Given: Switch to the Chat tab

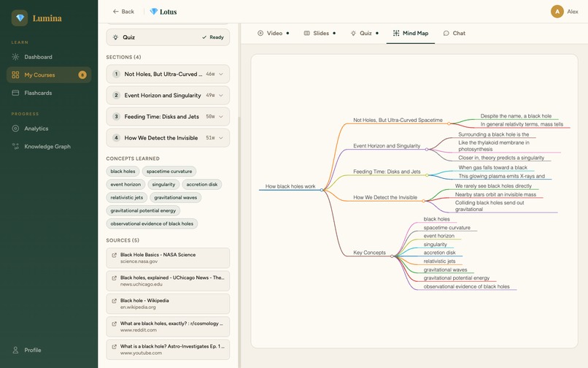Looking at the screenshot, I should coord(454,33).
